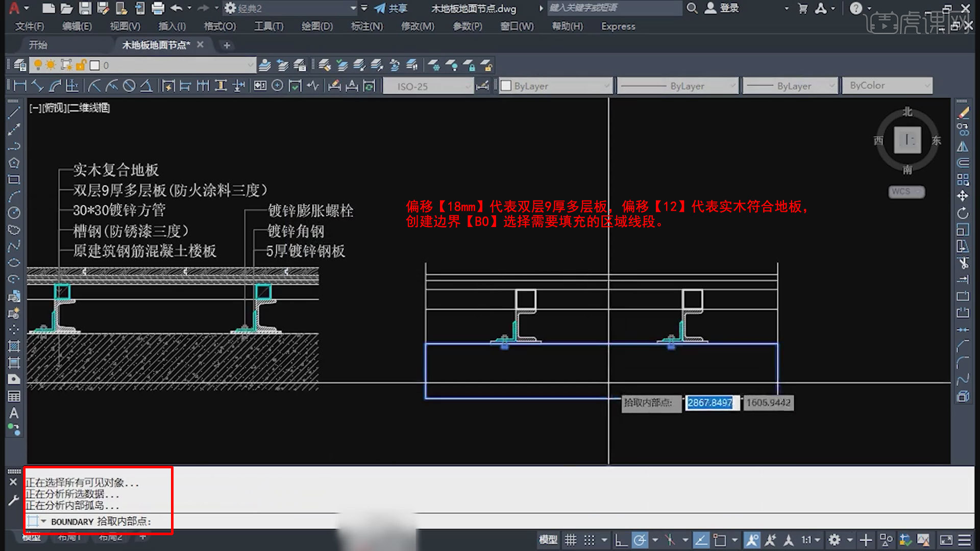Open the 绘图(D) menu
This screenshot has height=551, width=980.
316,26
